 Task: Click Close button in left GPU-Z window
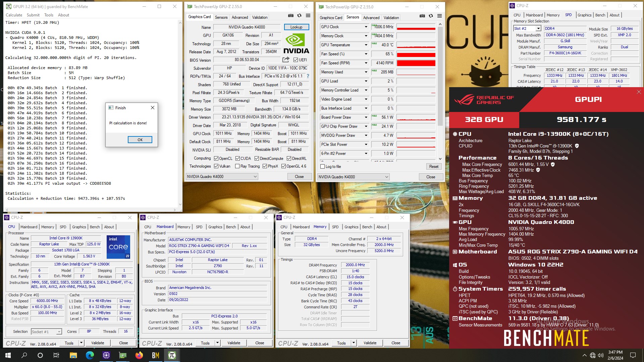299,177
